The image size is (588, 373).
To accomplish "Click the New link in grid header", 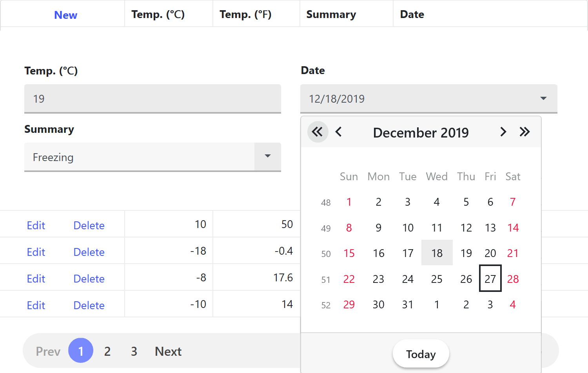I will pos(65,15).
